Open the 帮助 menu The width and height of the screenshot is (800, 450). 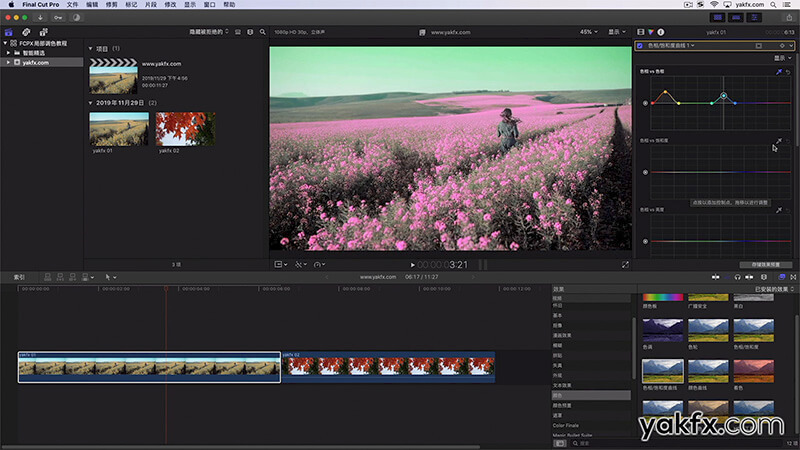(x=229, y=5)
